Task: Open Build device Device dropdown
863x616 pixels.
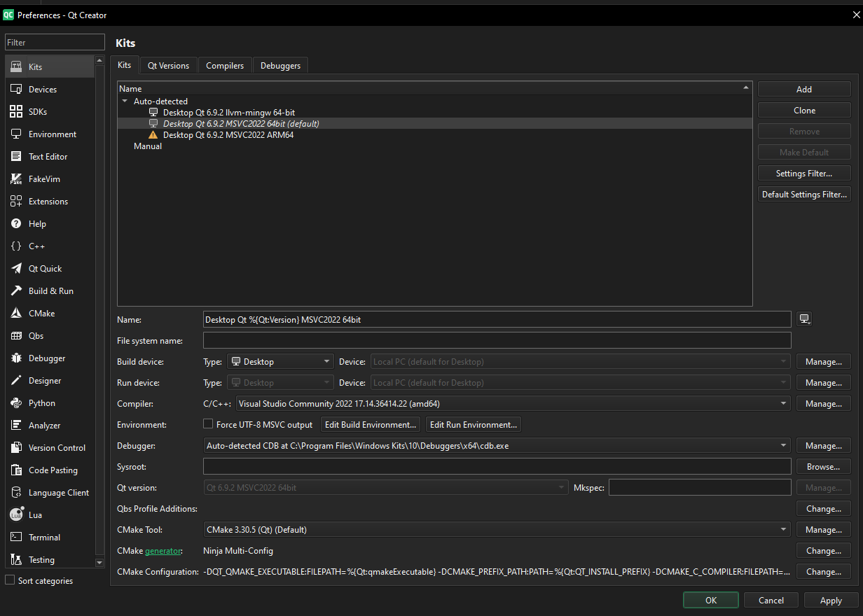Action: [581, 362]
